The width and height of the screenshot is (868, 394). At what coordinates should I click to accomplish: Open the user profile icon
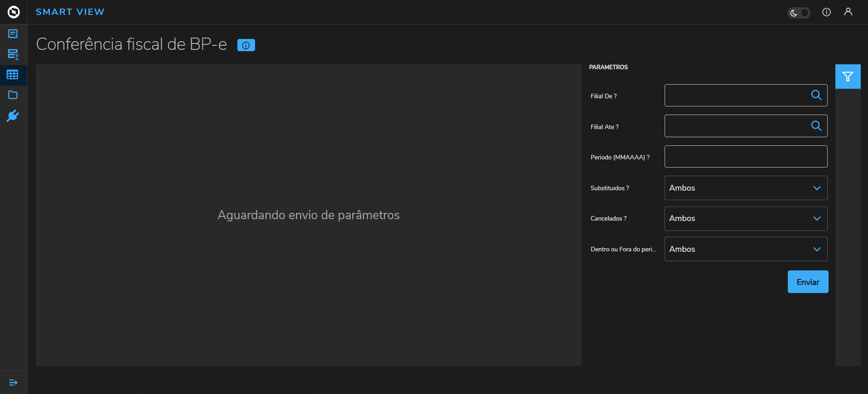[x=849, y=12]
